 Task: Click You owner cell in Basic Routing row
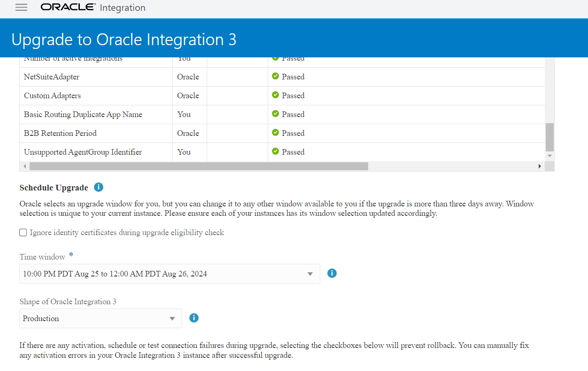[190, 114]
